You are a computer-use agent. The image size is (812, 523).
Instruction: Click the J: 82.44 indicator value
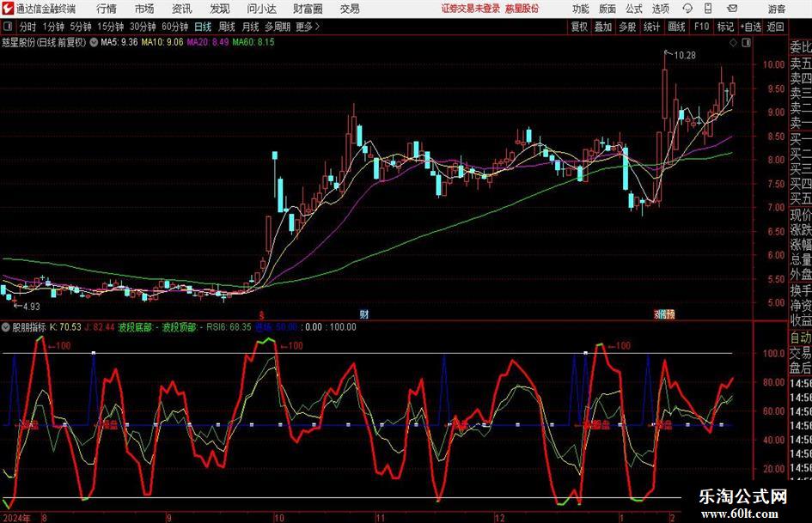[x=100, y=327]
